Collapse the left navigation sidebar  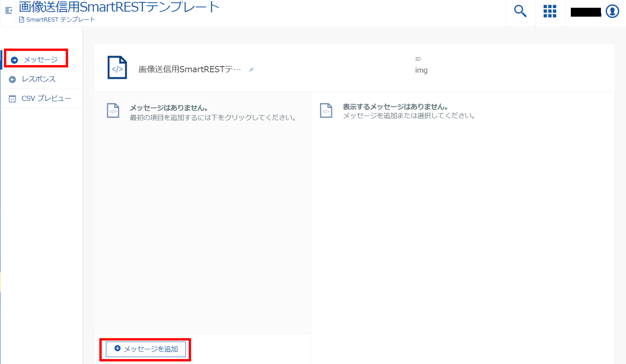coord(8,10)
